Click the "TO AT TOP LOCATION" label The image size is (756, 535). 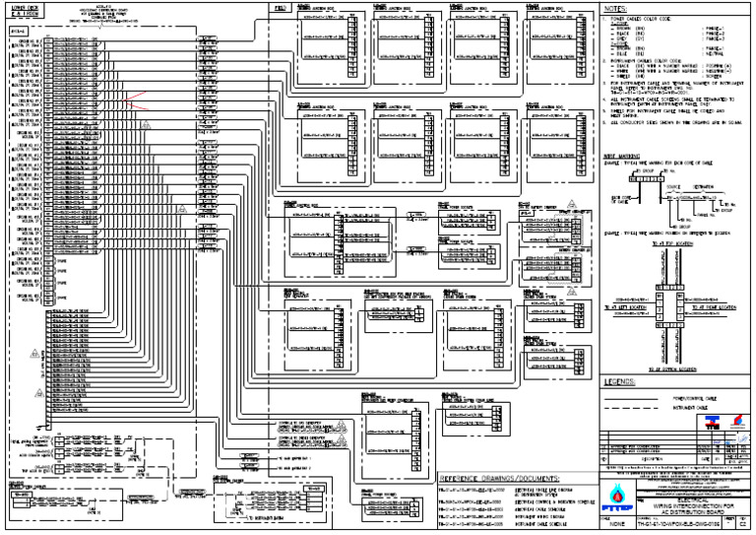click(672, 244)
